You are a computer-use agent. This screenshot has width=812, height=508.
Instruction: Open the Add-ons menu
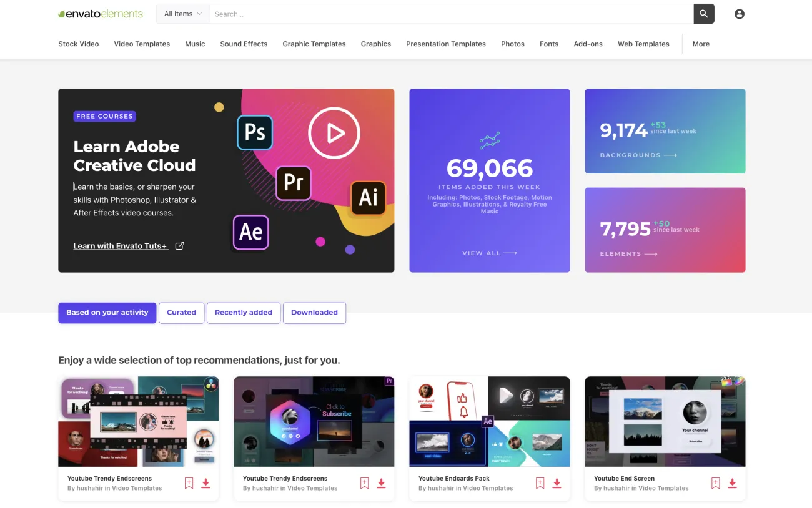pyautogui.click(x=588, y=44)
